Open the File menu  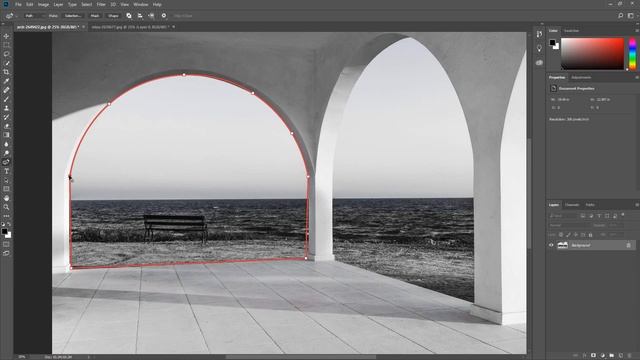pos(18,4)
